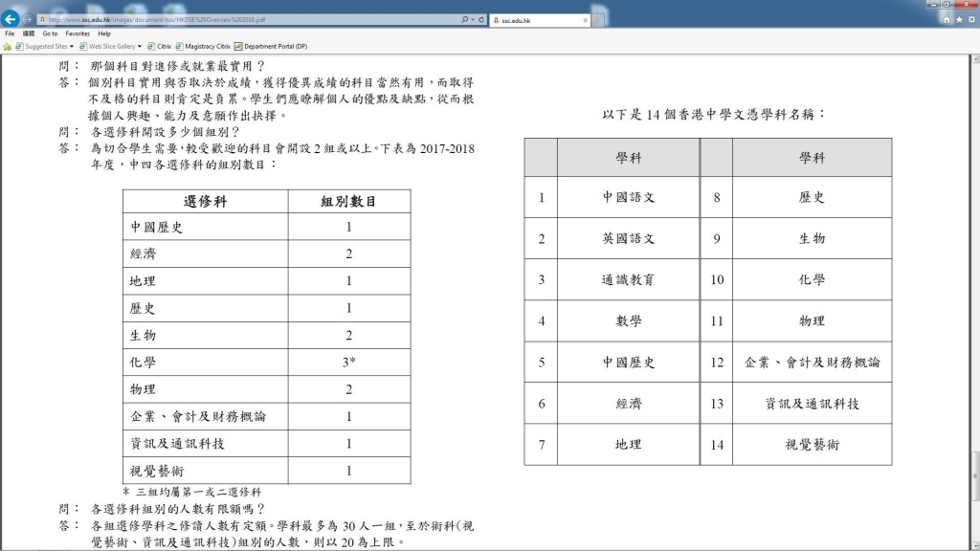
Task: Select 企業、會計及財務概論 in the left table
Action: click(197, 416)
